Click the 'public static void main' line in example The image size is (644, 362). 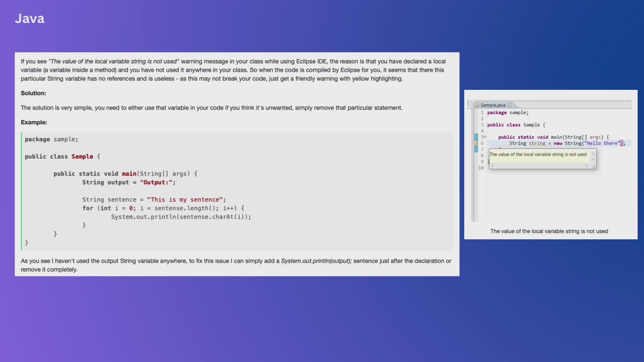[x=125, y=174]
